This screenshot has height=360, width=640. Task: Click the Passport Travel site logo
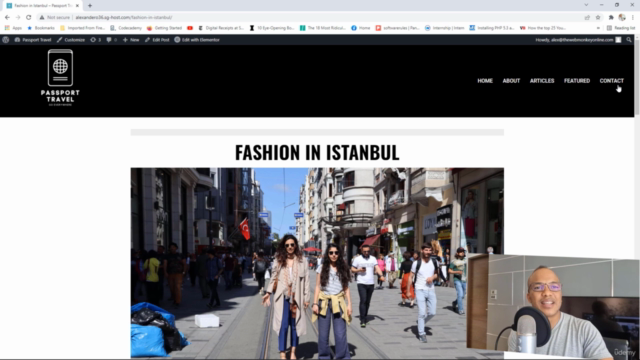coord(60,78)
